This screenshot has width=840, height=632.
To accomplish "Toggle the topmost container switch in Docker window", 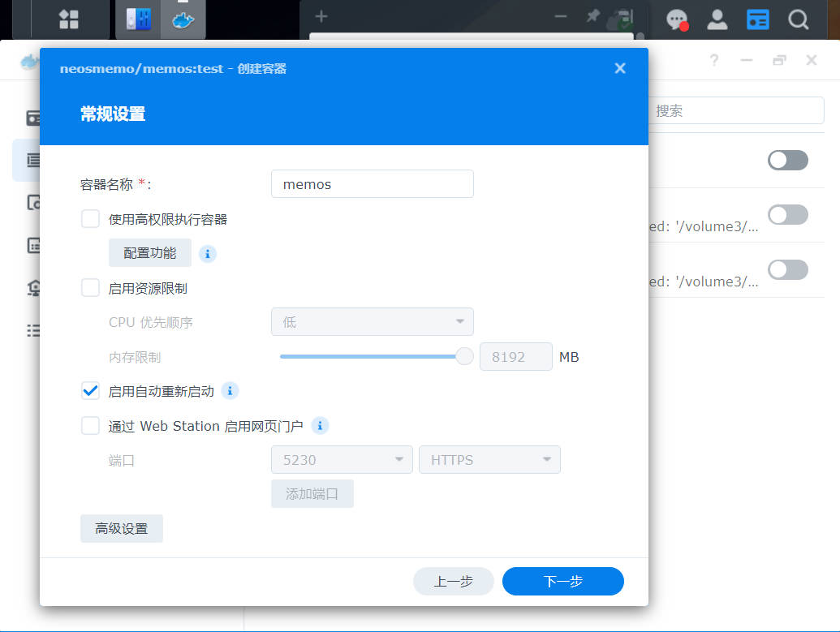I will pos(787,160).
